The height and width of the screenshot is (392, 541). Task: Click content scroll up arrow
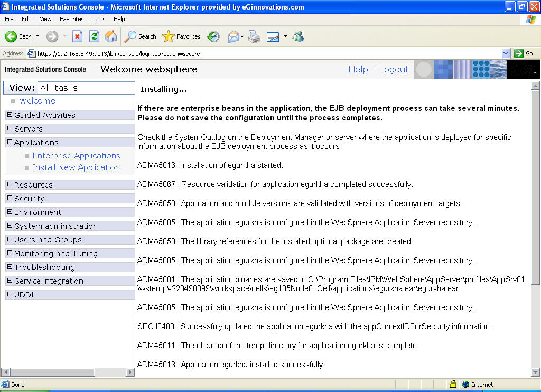tap(535, 85)
